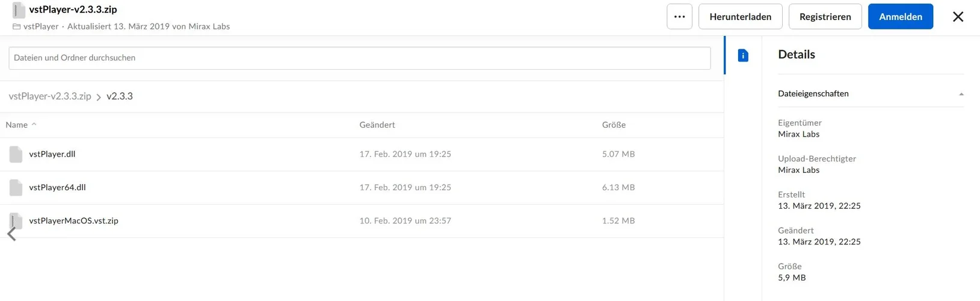This screenshot has width=980, height=301.
Task: Sort files by Name column
Action: tap(17, 125)
